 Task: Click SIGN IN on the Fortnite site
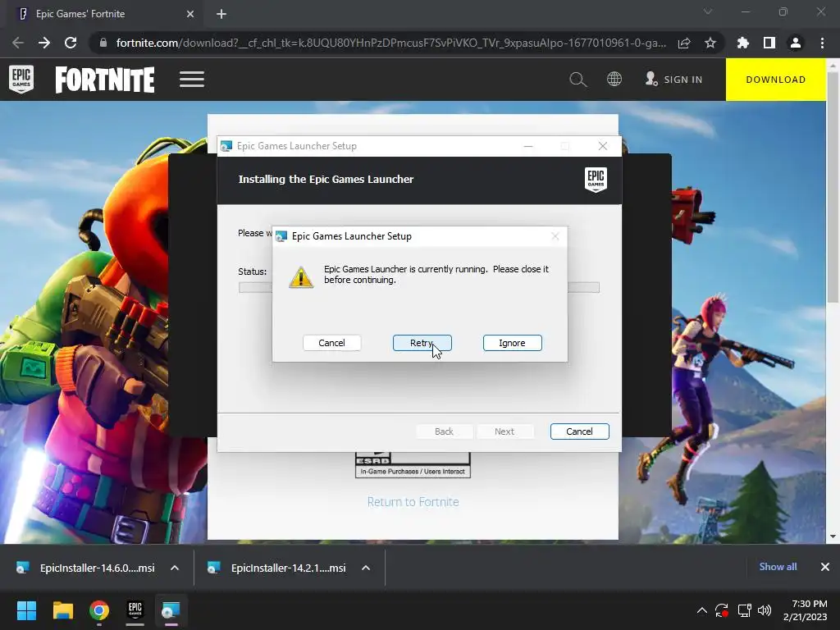(674, 80)
